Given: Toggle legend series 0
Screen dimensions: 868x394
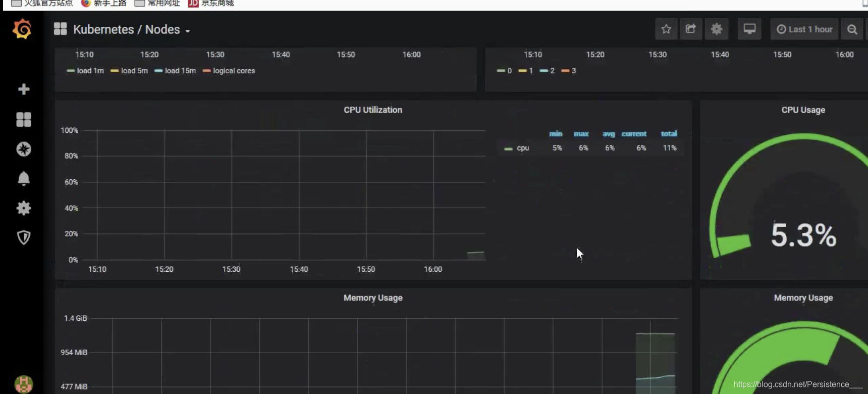Looking at the screenshot, I should coord(509,71).
